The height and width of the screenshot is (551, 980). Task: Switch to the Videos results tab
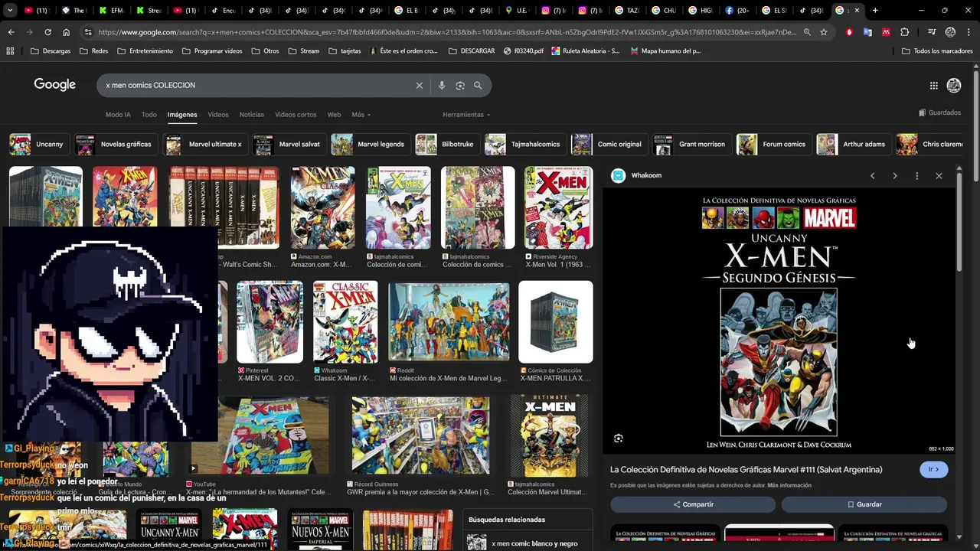pos(218,115)
